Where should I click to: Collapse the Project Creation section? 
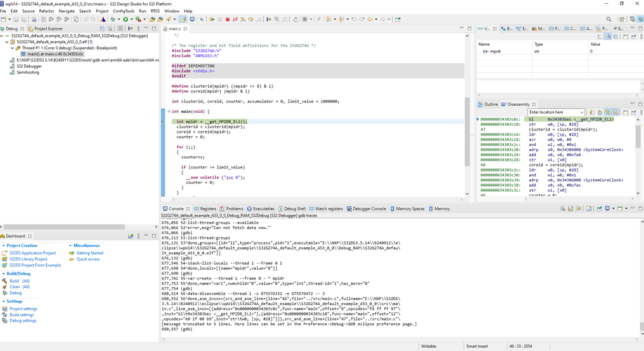tap(4, 246)
